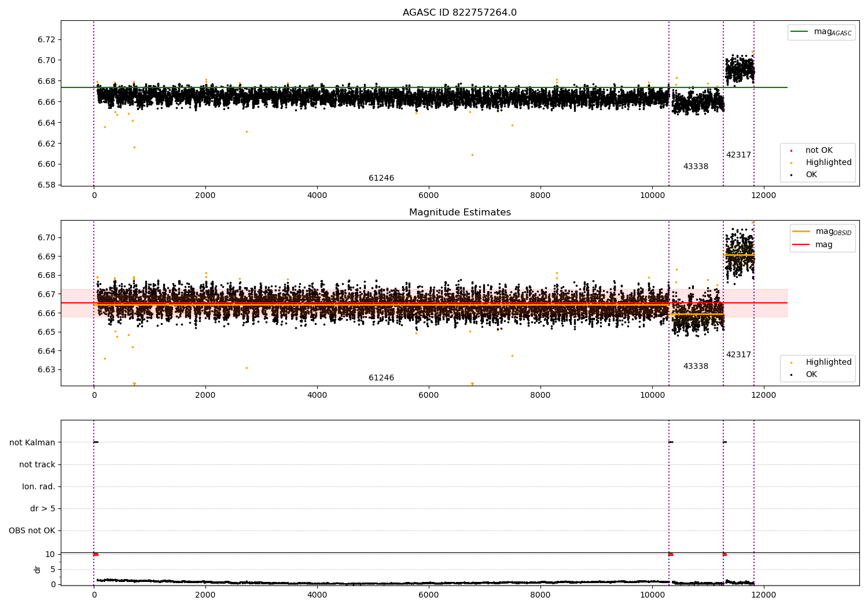868x608 pixels.
Task: Click the 'not Kalman' marker near time 10300
Action: [x=671, y=442]
